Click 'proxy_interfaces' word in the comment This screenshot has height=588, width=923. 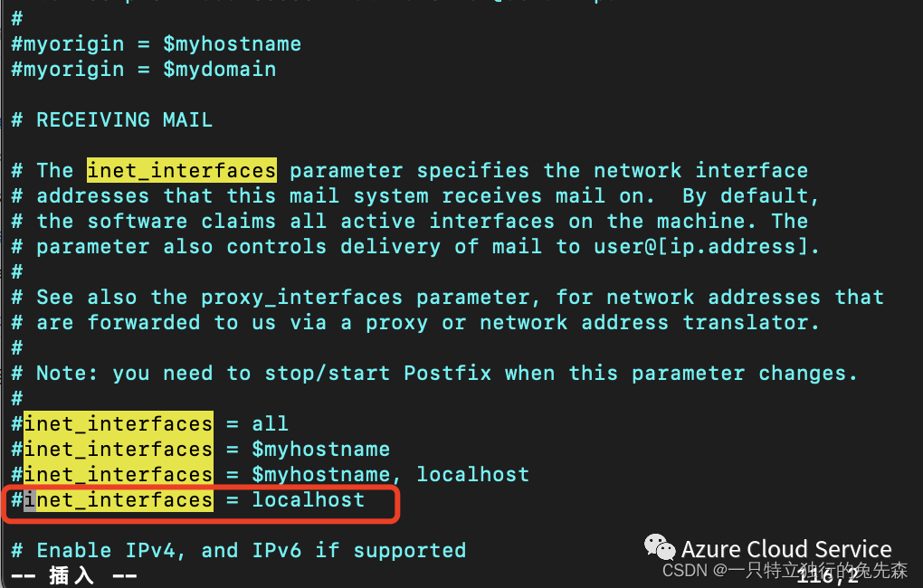[302, 298]
